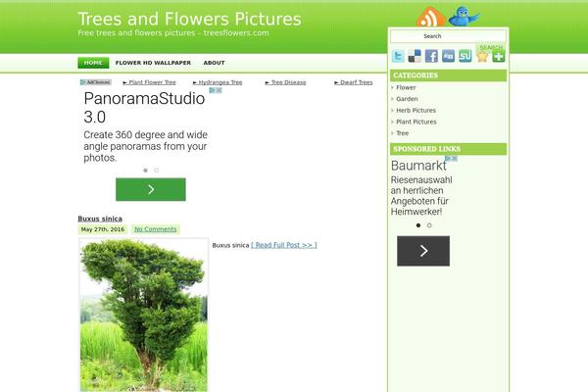Click the CATEGORIES sidebar heading
The height and width of the screenshot is (392, 588).
click(448, 75)
